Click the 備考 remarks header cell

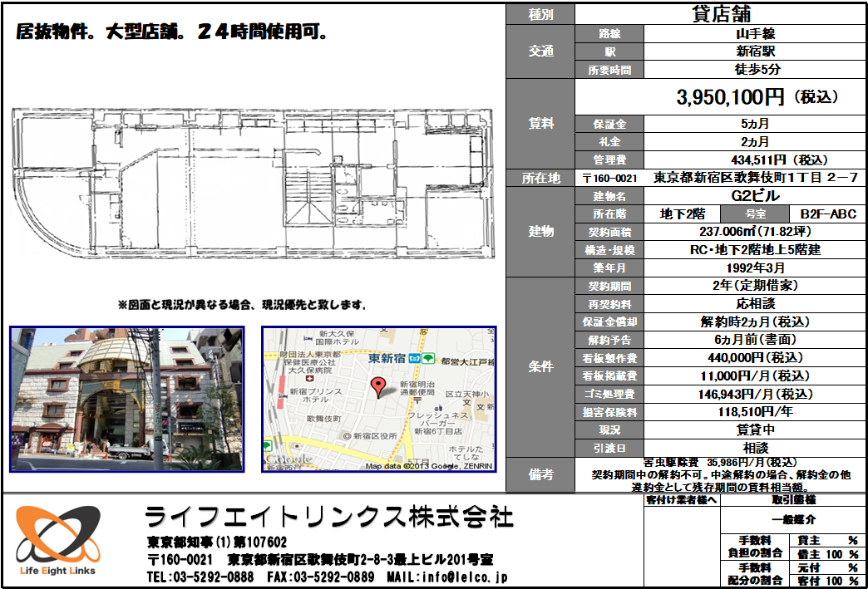540,474
